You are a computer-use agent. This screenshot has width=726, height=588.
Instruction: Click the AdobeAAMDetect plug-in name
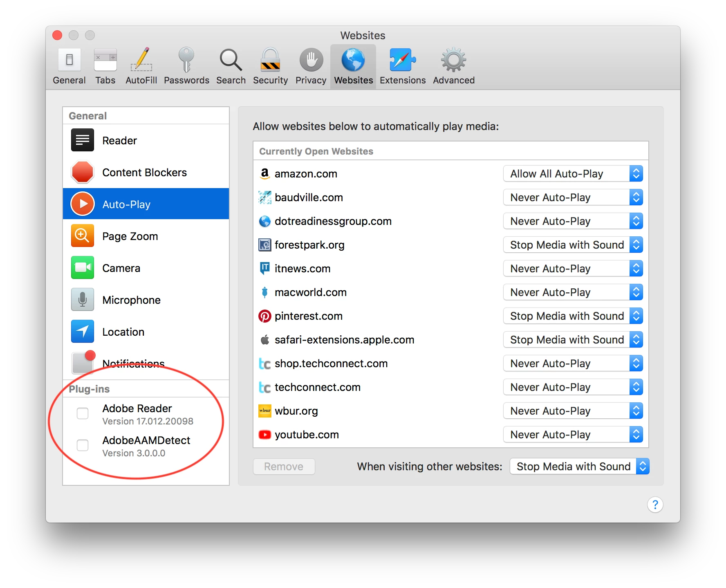click(146, 440)
